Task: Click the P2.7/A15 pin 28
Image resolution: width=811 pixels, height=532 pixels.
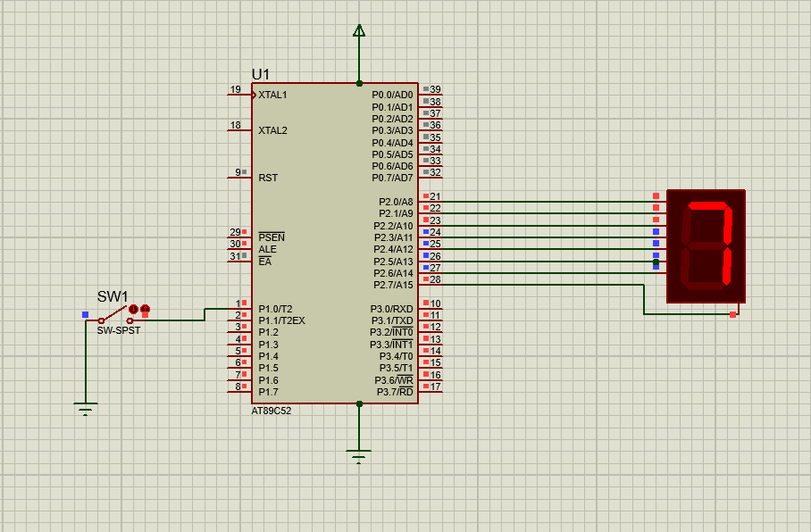Action: [x=431, y=285]
